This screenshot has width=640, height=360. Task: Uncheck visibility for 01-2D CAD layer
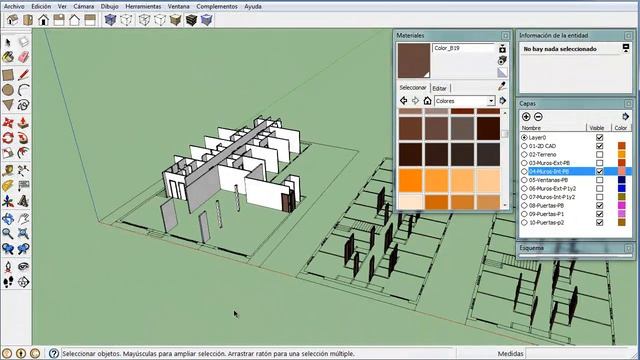click(599, 146)
